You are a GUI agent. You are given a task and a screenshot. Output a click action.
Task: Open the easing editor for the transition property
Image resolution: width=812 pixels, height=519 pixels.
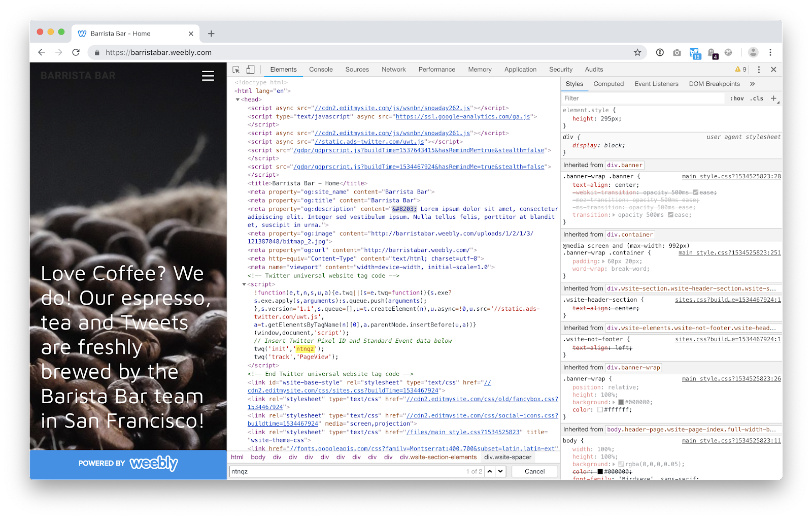click(670, 215)
